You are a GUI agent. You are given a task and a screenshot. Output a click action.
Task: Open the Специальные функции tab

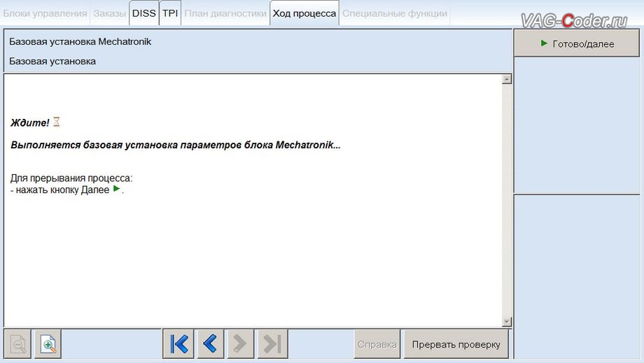click(x=395, y=13)
